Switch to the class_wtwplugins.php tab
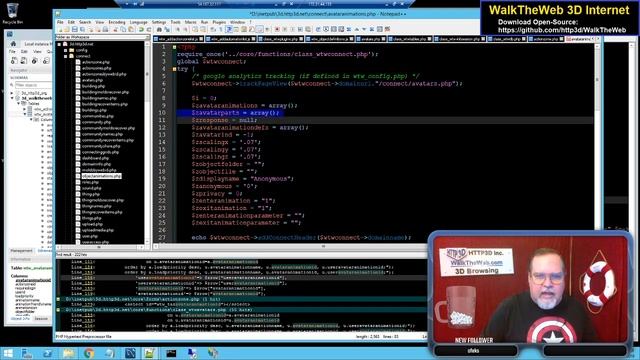 [281, 39]
